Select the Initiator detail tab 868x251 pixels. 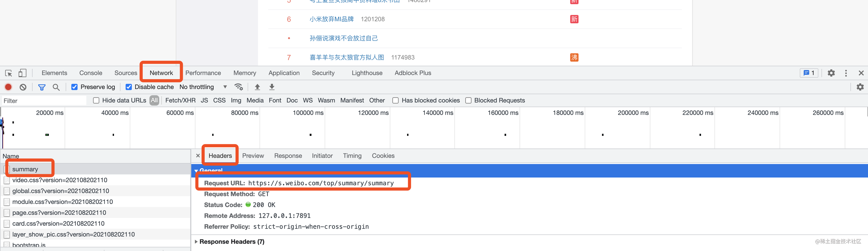tap(322, 156)
